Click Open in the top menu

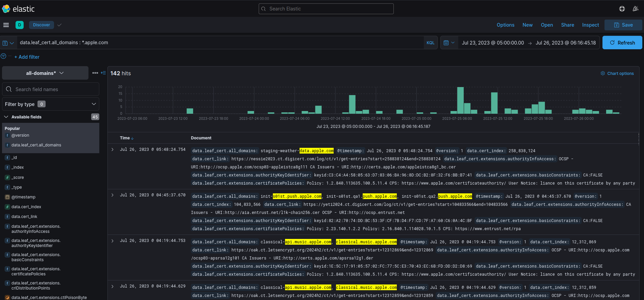point(547,25)
